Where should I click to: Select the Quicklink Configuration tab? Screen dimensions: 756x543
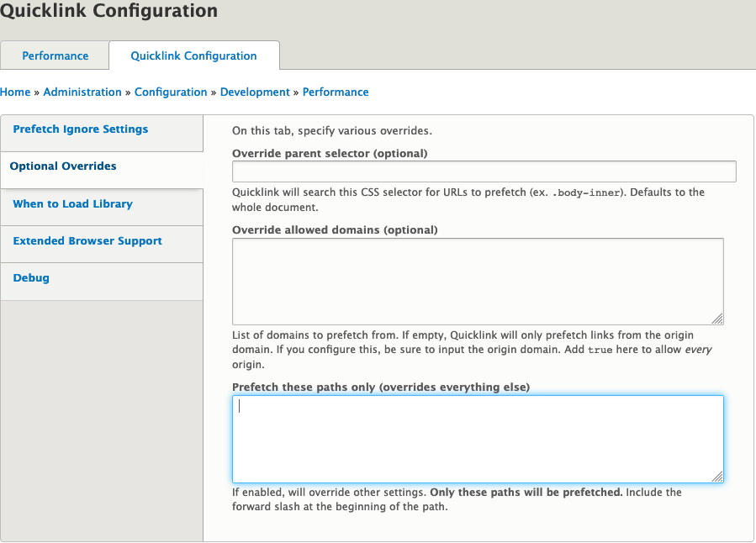point(193,55)
